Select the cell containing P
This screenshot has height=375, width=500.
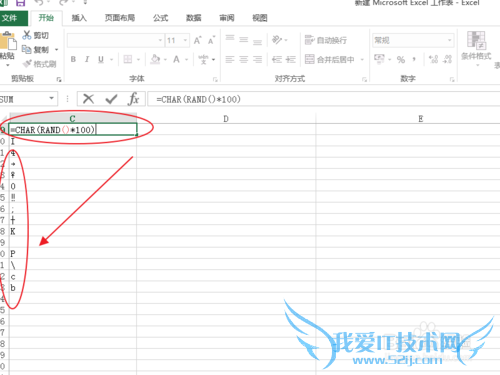click(73, 253)
